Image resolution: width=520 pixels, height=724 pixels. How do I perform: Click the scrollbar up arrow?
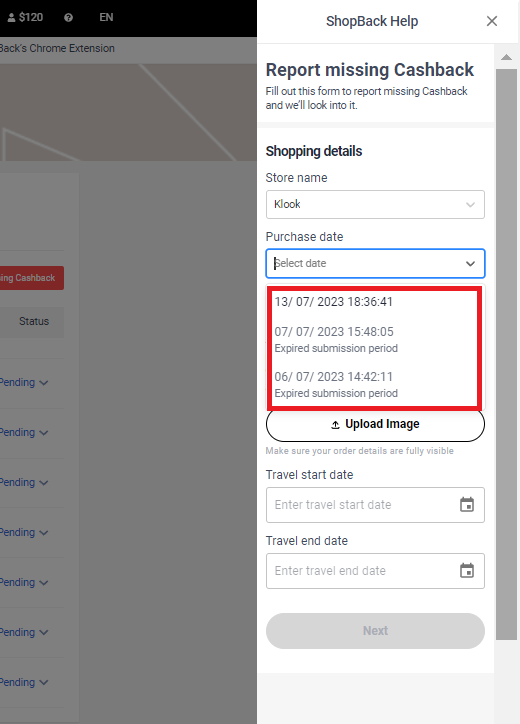tap(507, 57)
